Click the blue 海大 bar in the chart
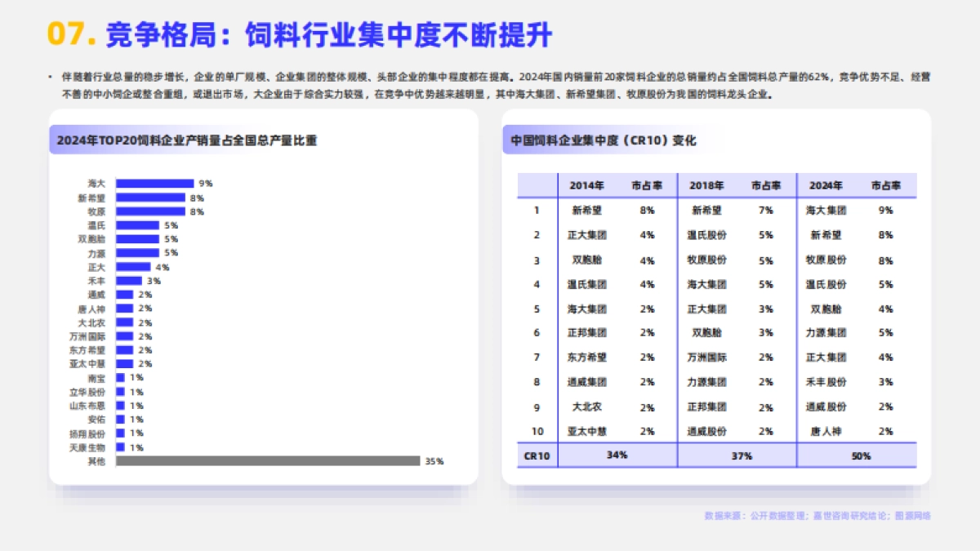The width and height of the screenshot is (980, 551). tap(154, 184)
